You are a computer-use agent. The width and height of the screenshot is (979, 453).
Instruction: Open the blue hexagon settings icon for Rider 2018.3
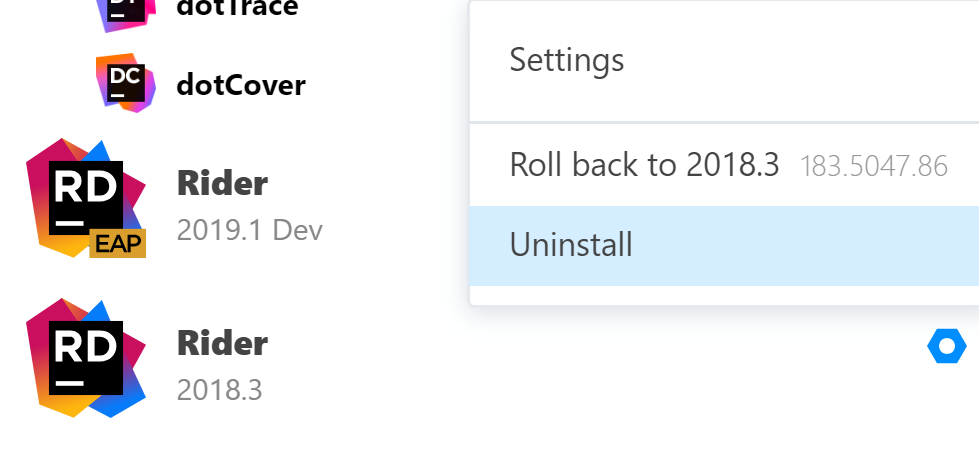pyautogui.click(x=946, y=347)
